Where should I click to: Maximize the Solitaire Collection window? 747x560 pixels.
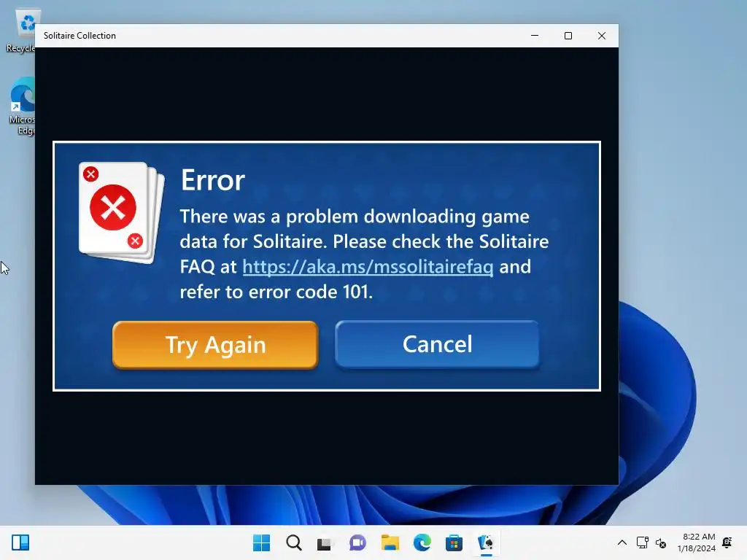[568, 36]
